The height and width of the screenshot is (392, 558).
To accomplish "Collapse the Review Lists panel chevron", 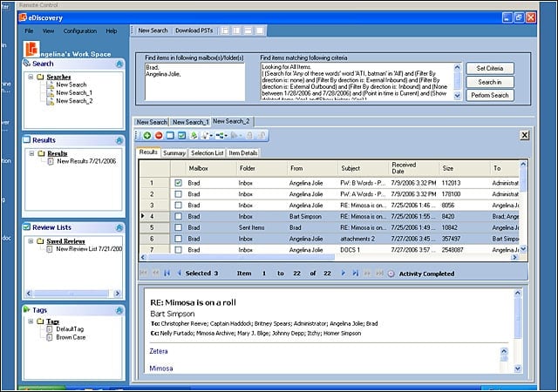I will 119,227.
